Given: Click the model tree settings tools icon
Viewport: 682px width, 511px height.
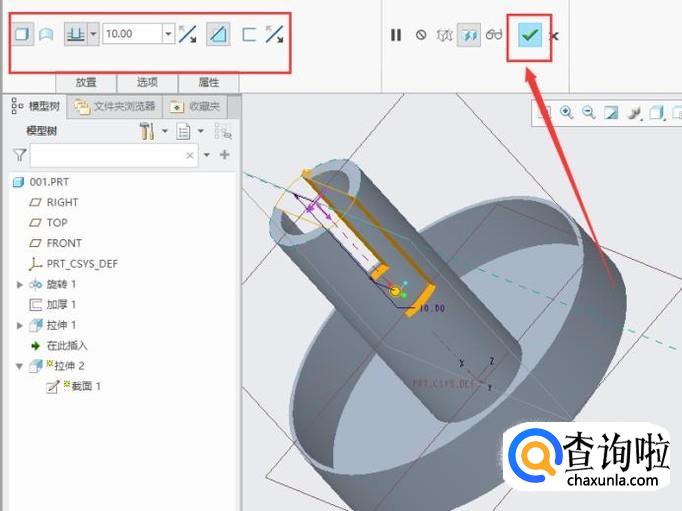Looking at the screenshot, I should pos(147,131).
